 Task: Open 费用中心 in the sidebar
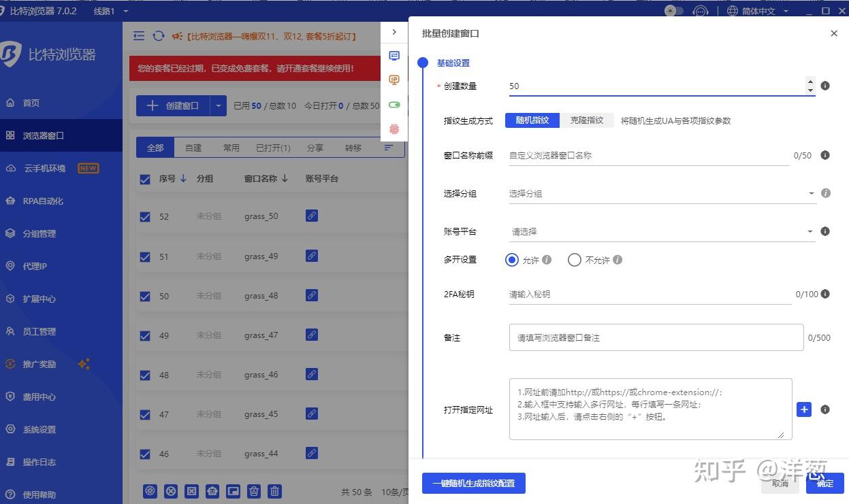[x=61, y=397]
